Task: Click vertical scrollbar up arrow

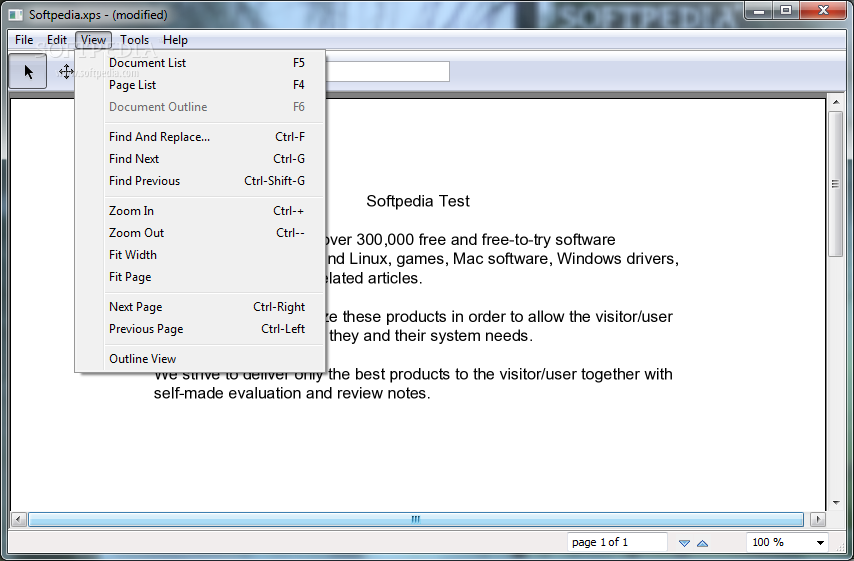Action: click(835, 102)
